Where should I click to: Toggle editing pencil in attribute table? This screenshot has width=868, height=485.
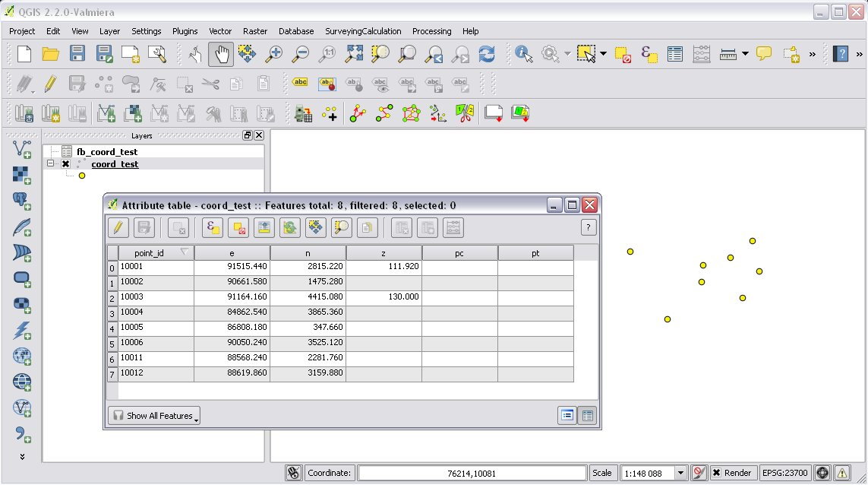click(x=118, y=227)
